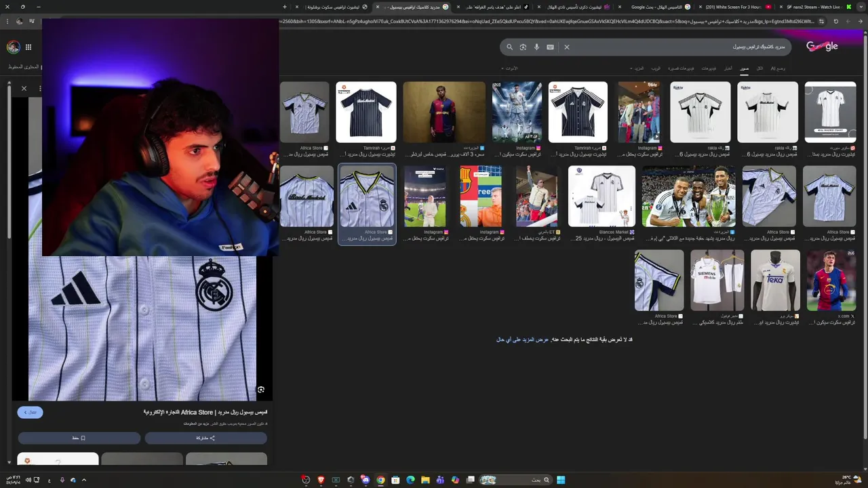The image size is (868, 488).
Task: Open Google Chrome taskbar icon
Action: point(380,480)
